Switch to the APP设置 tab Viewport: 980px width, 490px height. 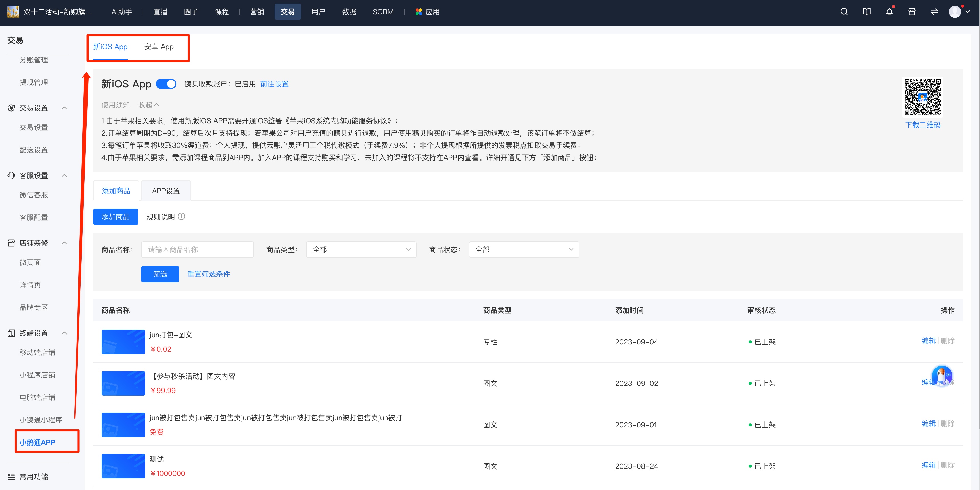[x=166, y=191]
